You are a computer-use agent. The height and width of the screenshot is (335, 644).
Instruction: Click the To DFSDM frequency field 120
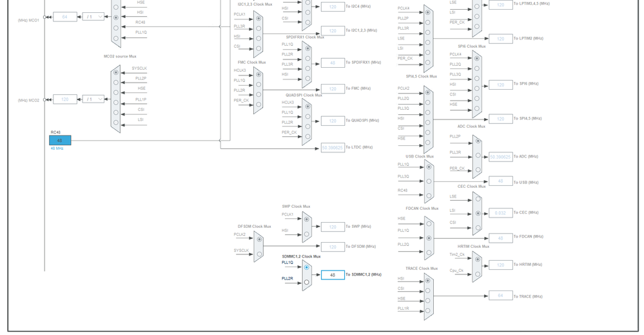(x=333, y=247)
